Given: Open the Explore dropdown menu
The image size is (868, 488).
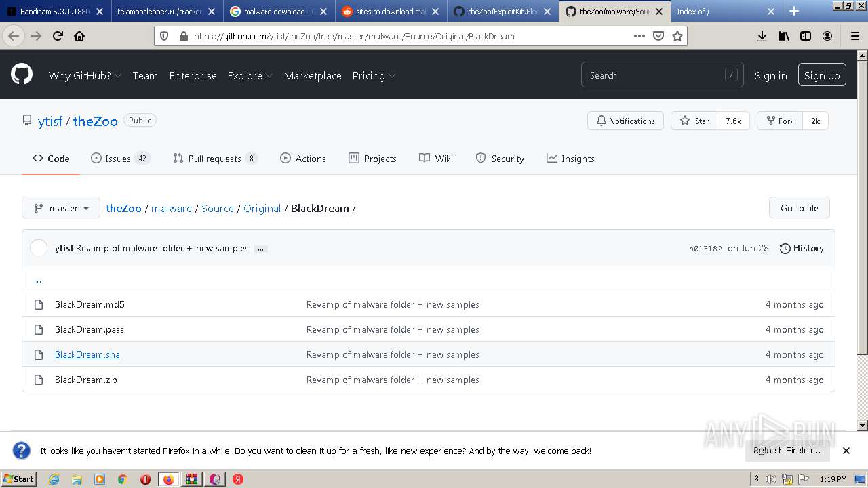Looking at the screenshot, I should pyautogui.click(x=250, y=75).
